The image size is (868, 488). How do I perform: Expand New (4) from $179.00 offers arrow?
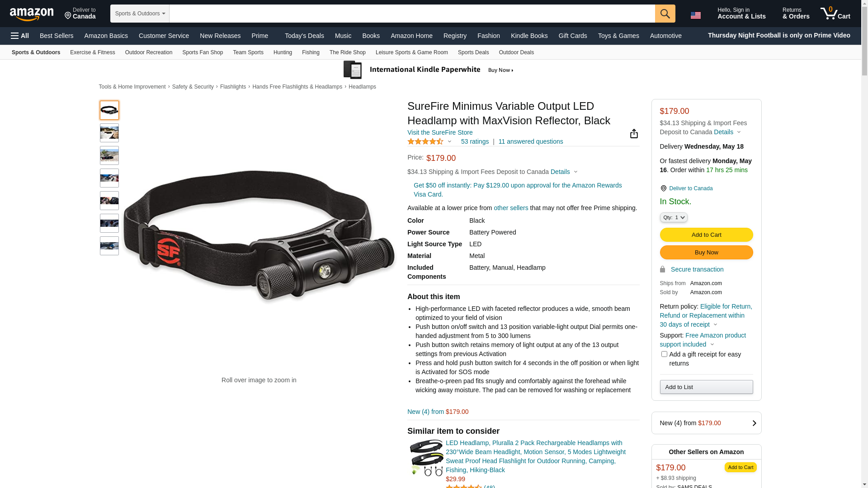click(x=754, y=423)
